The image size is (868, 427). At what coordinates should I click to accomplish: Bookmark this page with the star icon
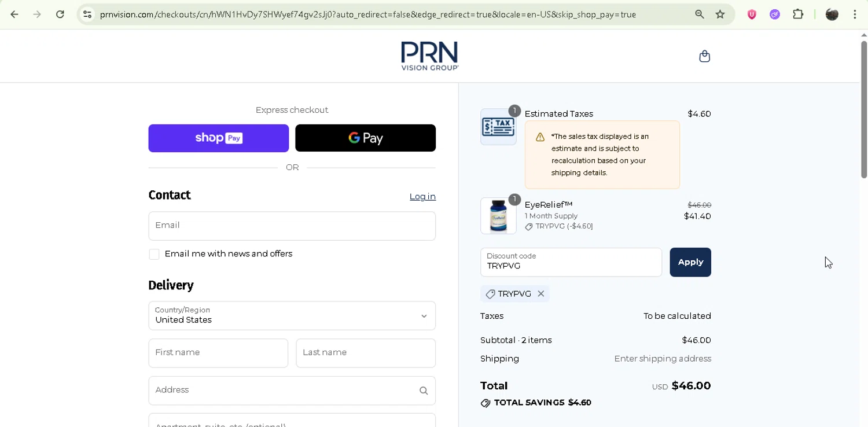pos(720,14)
